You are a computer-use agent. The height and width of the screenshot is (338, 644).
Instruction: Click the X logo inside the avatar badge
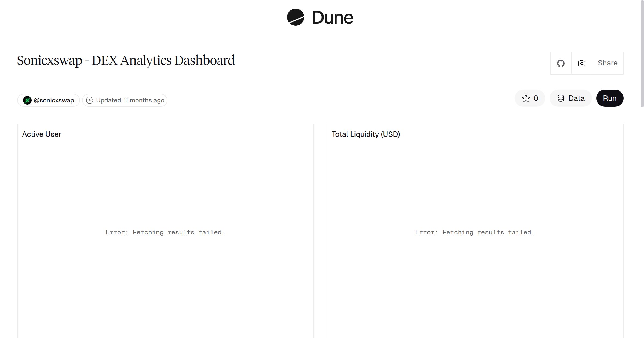click(28, 100)
